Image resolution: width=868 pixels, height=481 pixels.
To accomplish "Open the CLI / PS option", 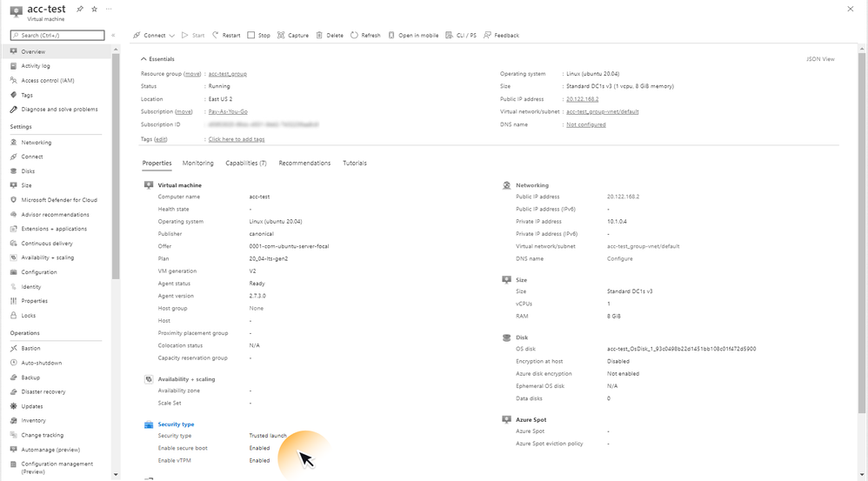I will click(x=461, y=35).
